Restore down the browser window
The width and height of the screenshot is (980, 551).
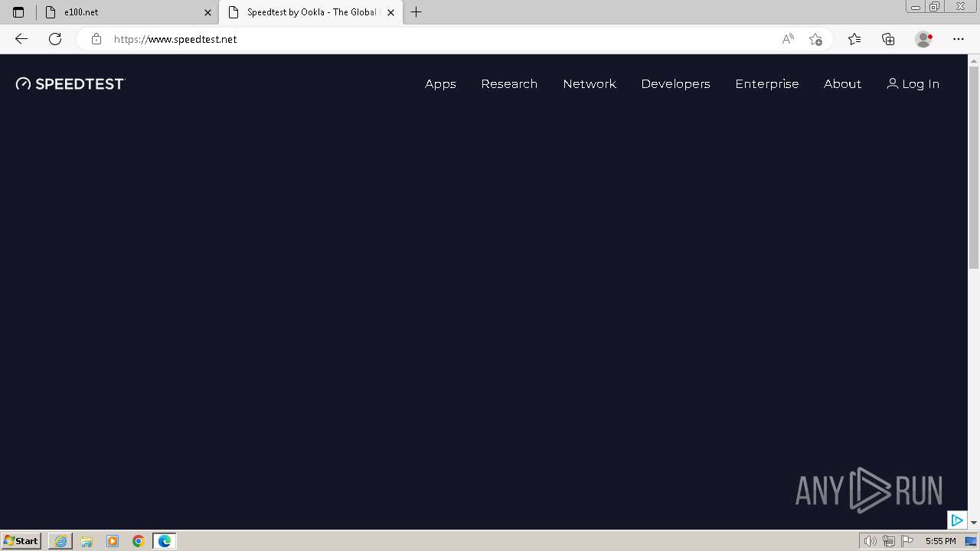[935, 7]
